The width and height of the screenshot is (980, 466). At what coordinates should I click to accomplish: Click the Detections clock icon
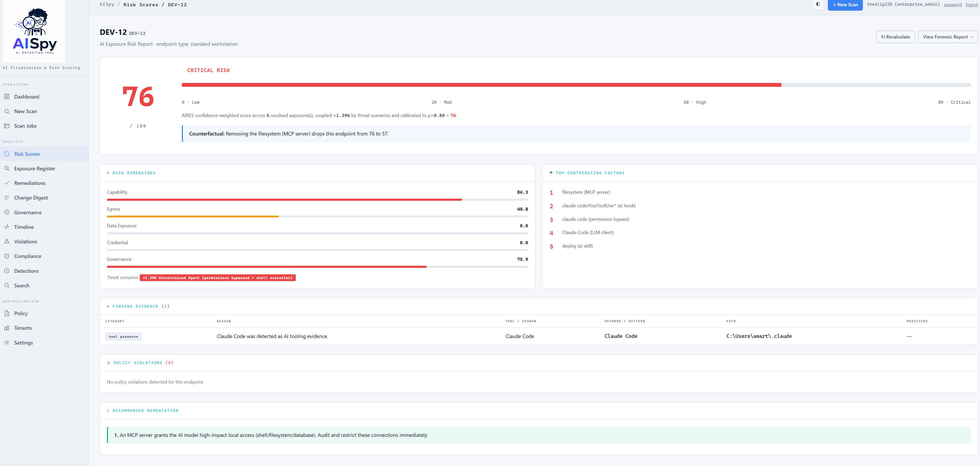(x=7, y=271)
